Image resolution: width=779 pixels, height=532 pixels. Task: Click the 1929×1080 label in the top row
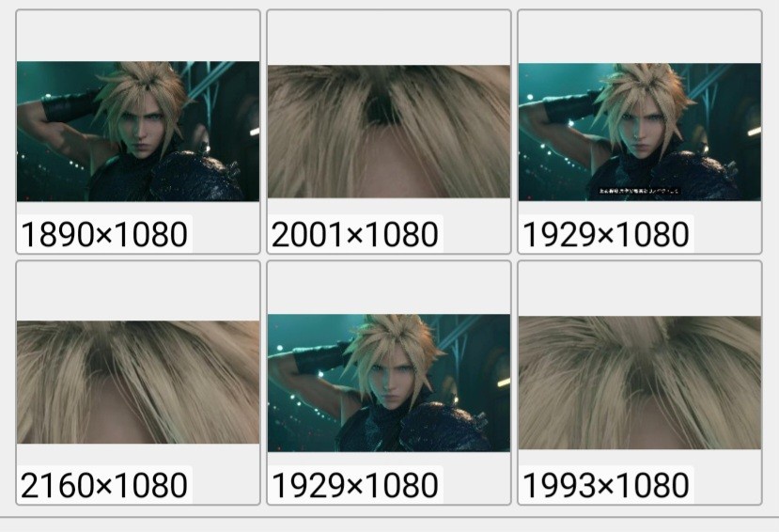pos(605,234)
